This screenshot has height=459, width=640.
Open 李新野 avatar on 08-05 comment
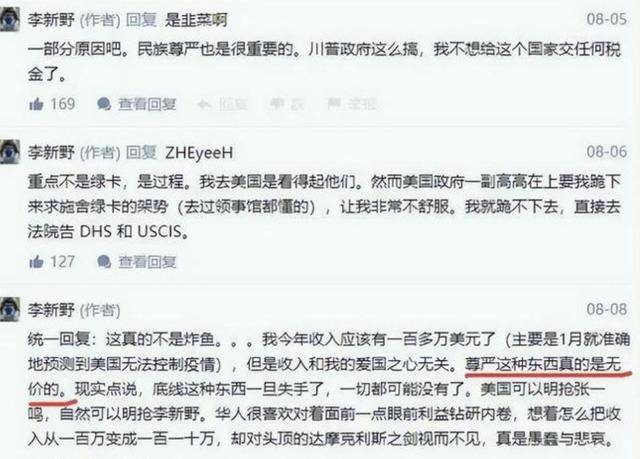coord(10,19)
